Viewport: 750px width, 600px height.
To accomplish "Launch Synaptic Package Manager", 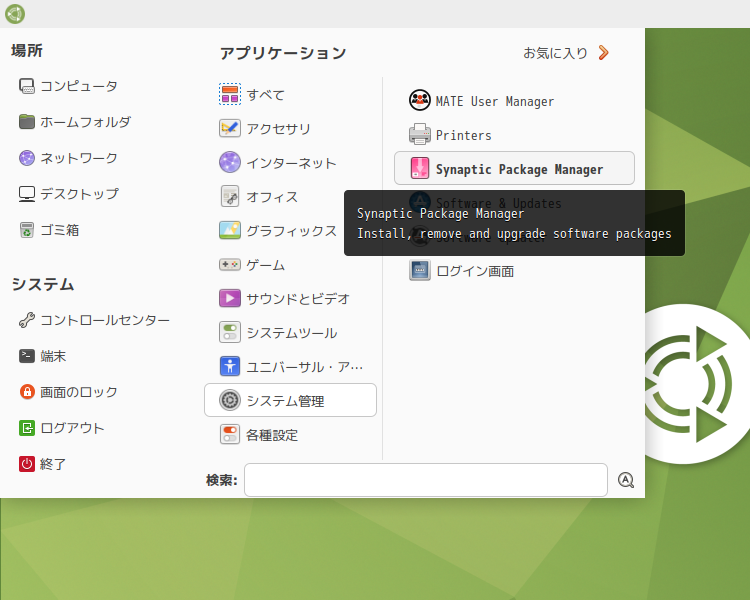I will point(514,168).
